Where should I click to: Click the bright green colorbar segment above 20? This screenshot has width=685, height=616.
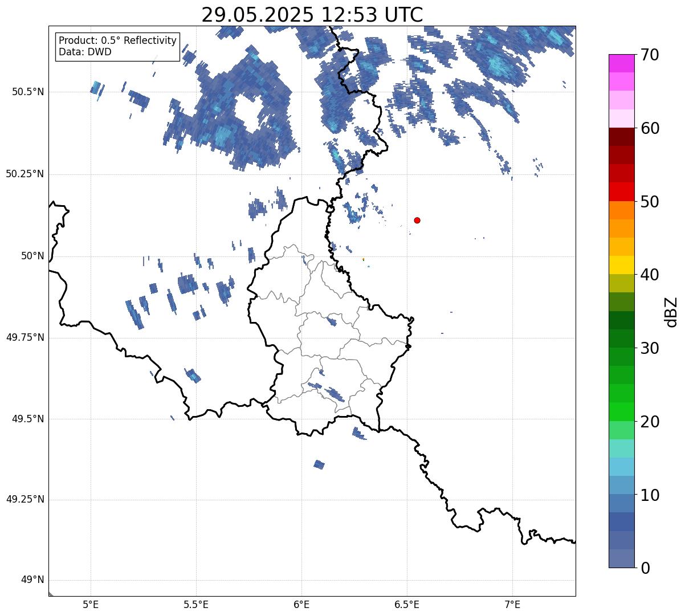(x=621, y=411)
